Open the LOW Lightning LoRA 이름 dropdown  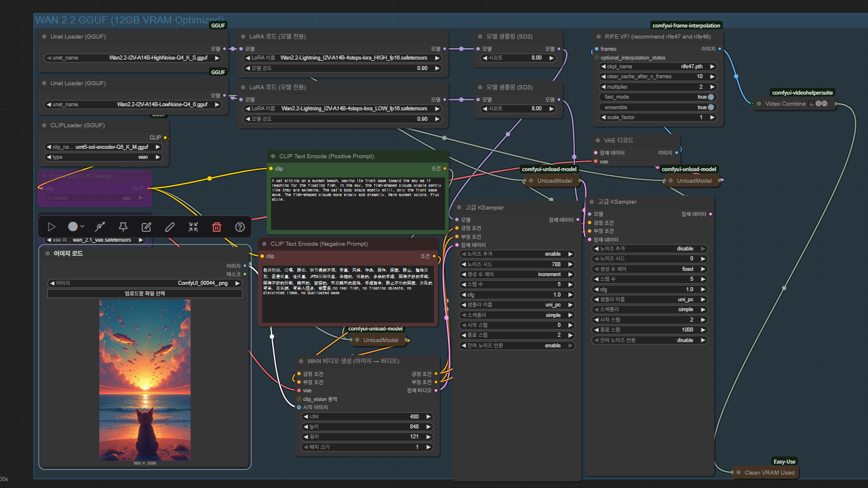click(342, 109)
